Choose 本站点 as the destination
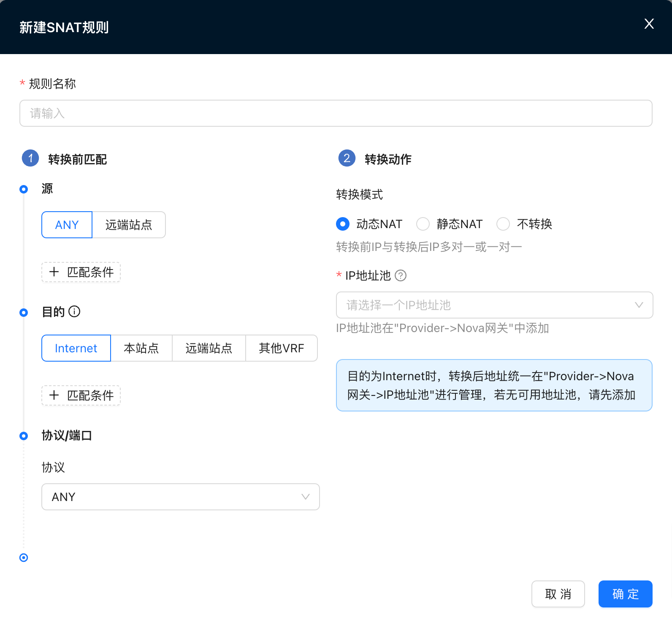The image size is (672, 621). coord(141,348)
